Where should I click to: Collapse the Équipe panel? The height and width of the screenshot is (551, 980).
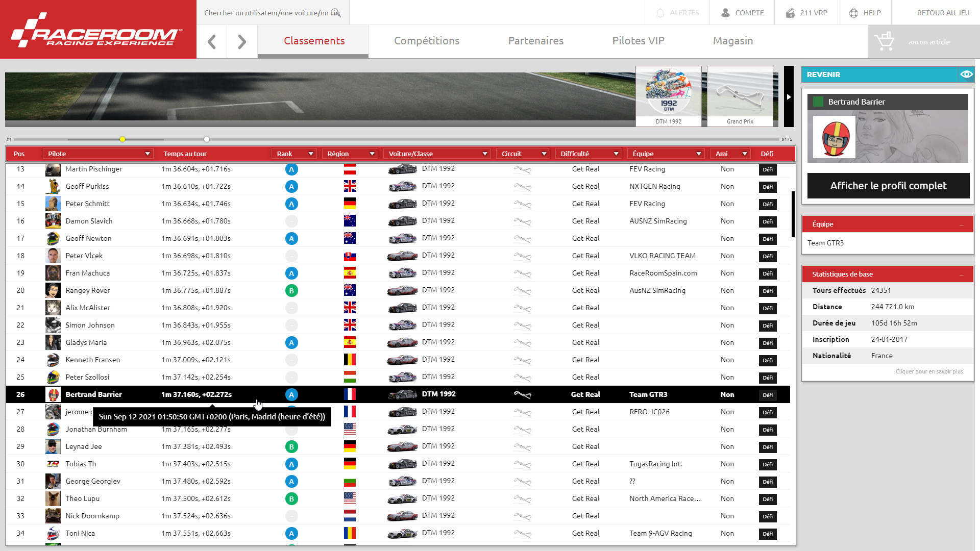point(962,224)
